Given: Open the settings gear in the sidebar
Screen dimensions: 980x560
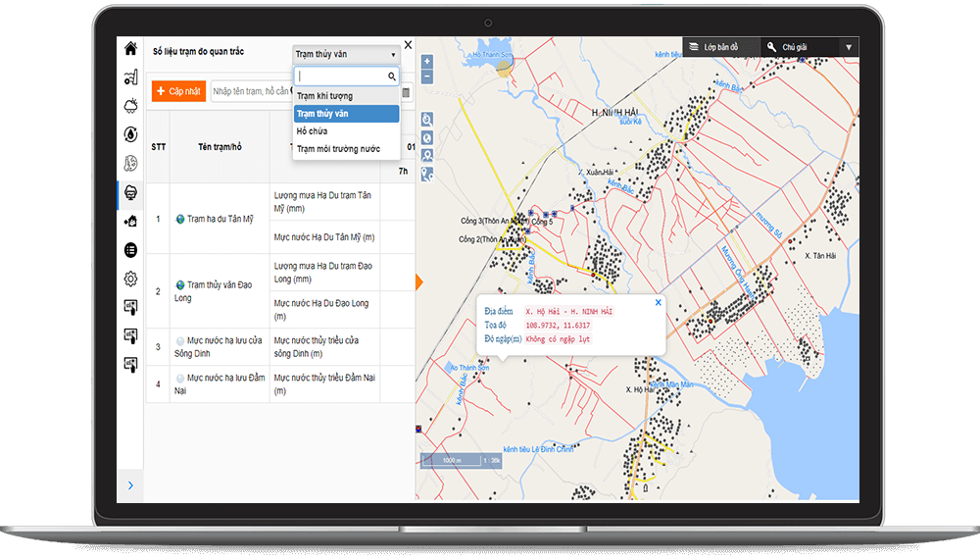Looking at the screenshot, I should tap(130, 279).
